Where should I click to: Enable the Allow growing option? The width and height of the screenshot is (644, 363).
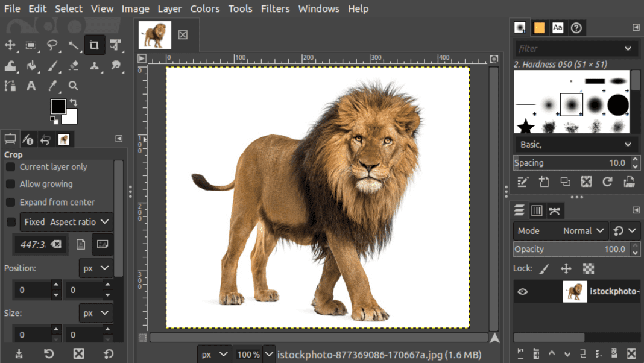pyautogui.click(x=10, y=185)
